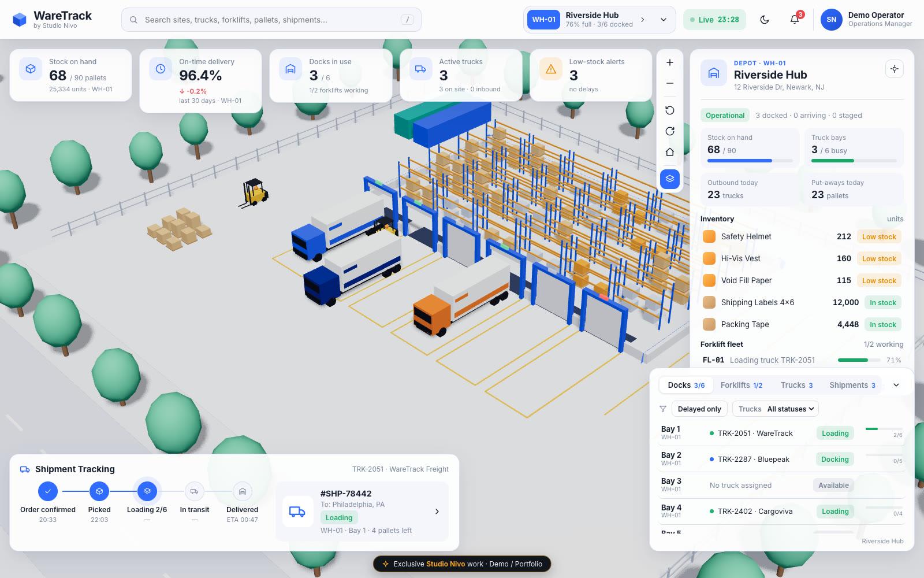Toggle the layers button

pos(670,179)
